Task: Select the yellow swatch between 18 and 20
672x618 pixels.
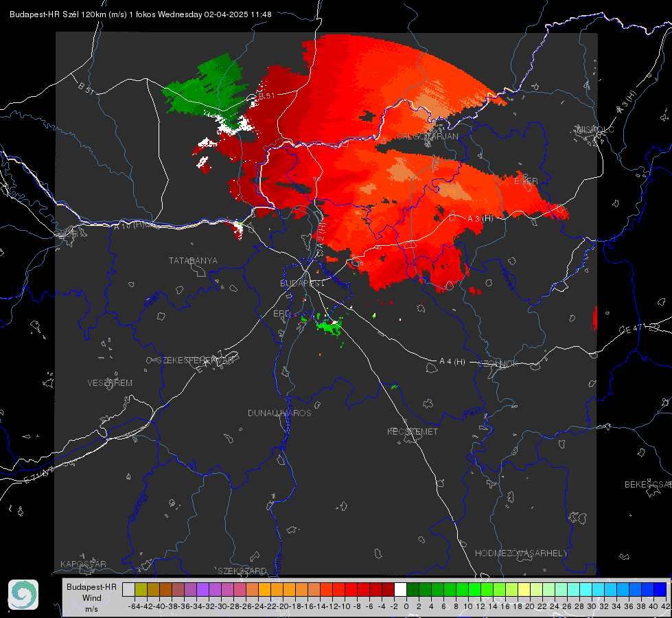Action: point(524,589)
